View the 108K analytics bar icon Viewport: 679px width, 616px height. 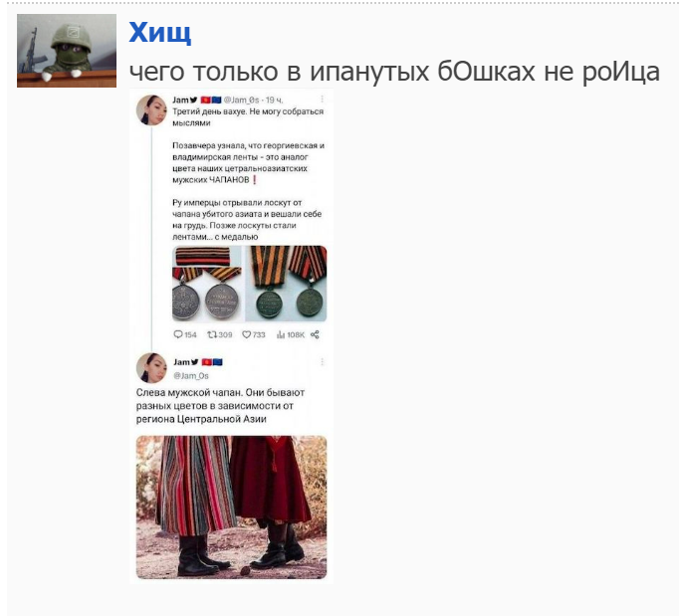(281, 334)
